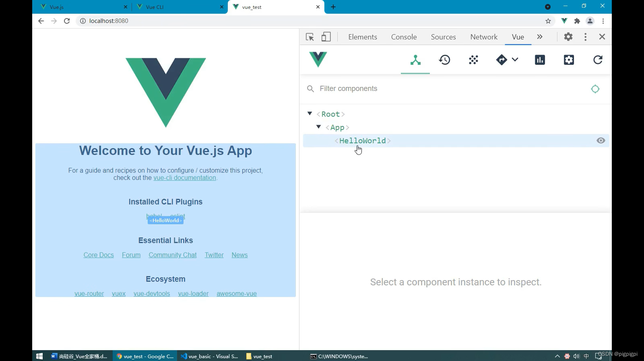Screen dimensions: 644x361
Task: Focus the Filter components input
Action: [x=451, y=89]
